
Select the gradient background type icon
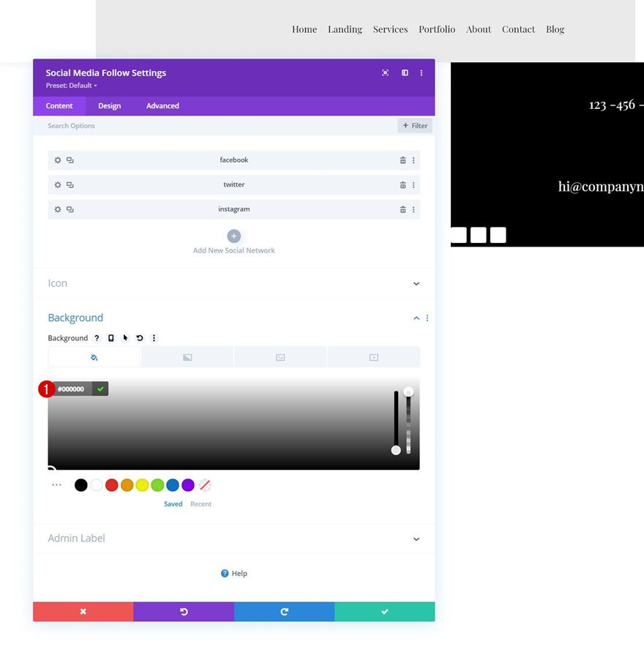point(187,356)
